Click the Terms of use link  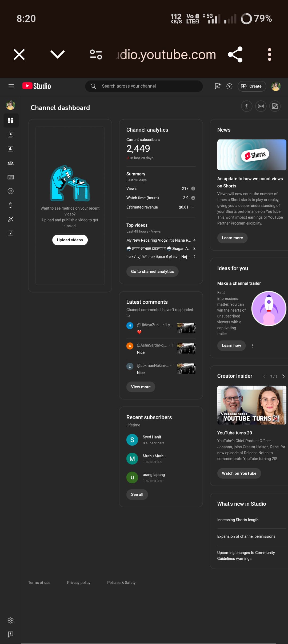39,583
